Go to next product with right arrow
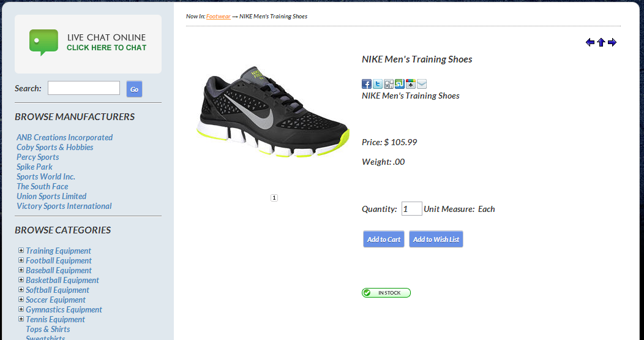Viewport: 644px width, 340px height. coord(612,42)
